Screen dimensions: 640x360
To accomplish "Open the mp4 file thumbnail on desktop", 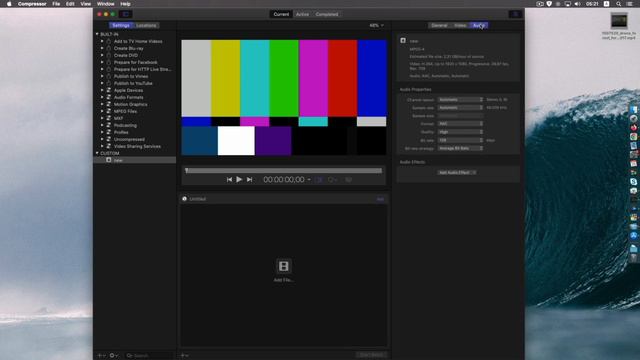I will pos(619,20).
